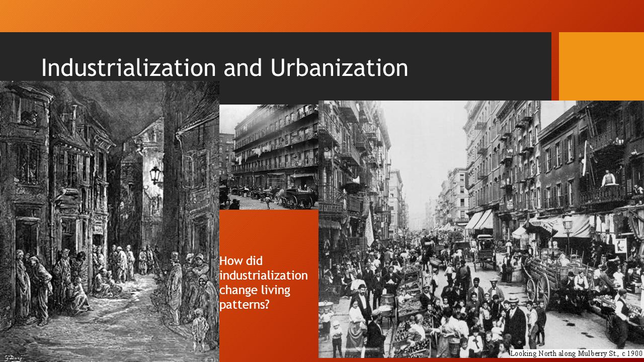This screenshot has width=644, height=362.
Task: Select the dark alley engraving image
Action: pyautogui.click(x=110, y=221)
